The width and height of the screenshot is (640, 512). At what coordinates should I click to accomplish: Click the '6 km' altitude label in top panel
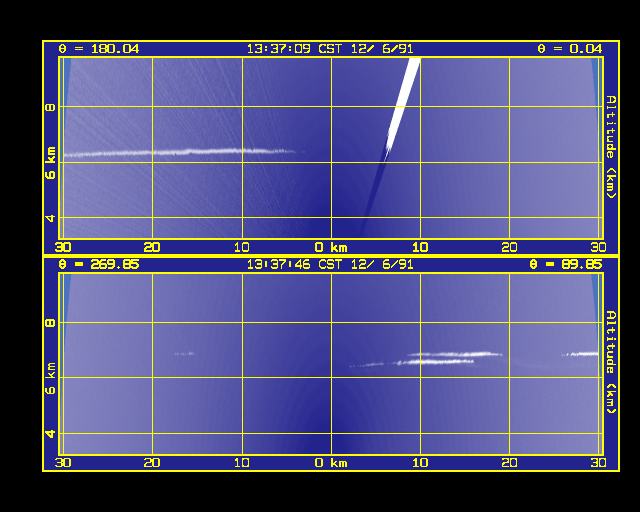(50, 163)
